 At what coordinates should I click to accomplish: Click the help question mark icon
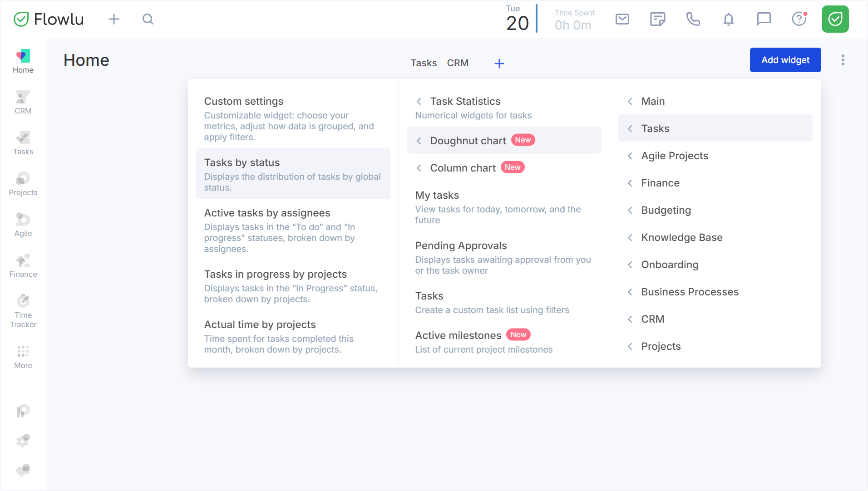click(x=799, y=19)
